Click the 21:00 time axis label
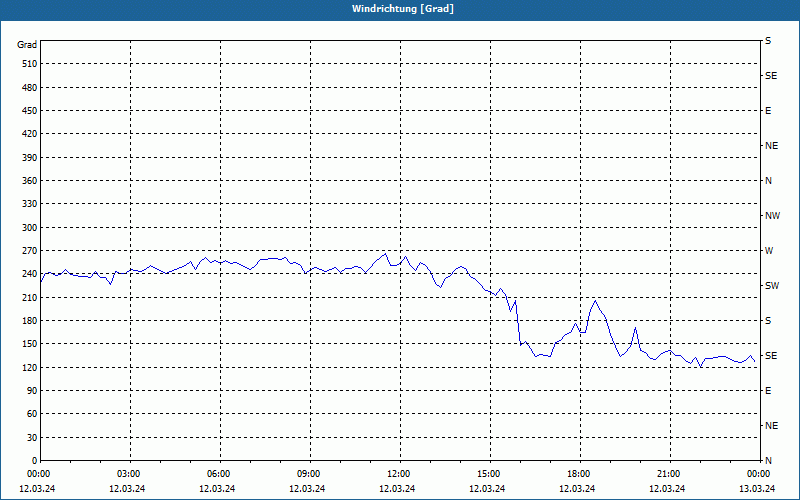Screen dimensions: 800x500 [668, 474]
